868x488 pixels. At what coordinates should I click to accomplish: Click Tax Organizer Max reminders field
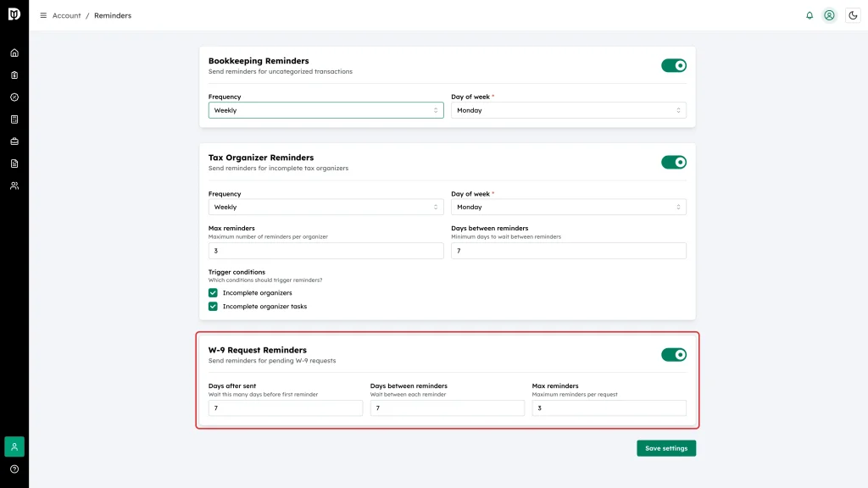pos(326,251)
